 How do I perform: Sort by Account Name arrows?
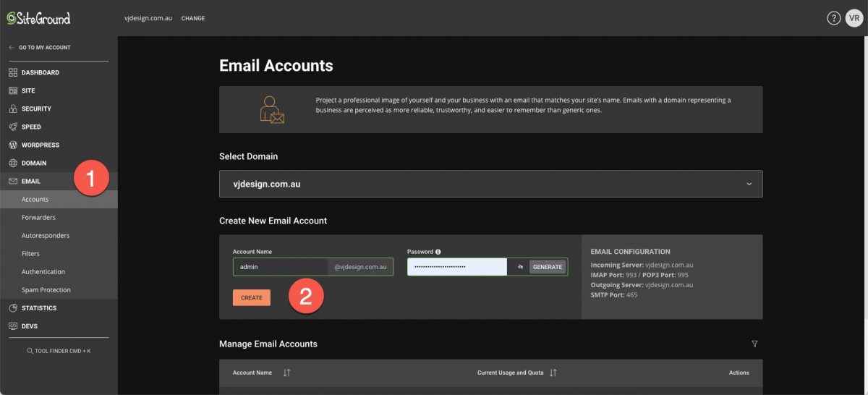click(x=286, y=373)
